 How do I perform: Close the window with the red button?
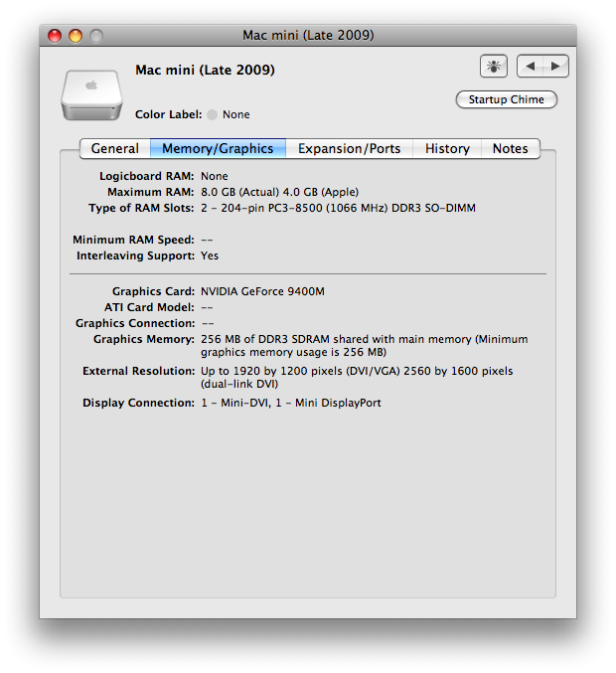click(x=55, y=36)
